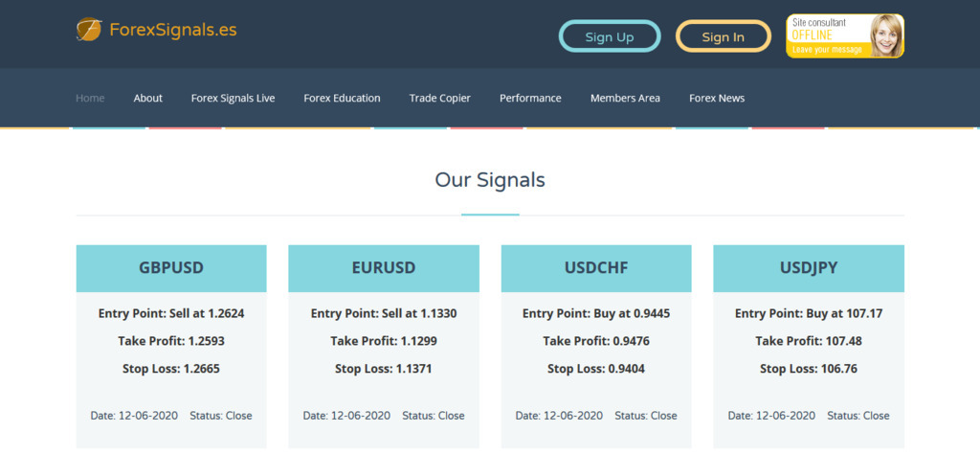Click the EURUSD signal card header

pos(384,268)
